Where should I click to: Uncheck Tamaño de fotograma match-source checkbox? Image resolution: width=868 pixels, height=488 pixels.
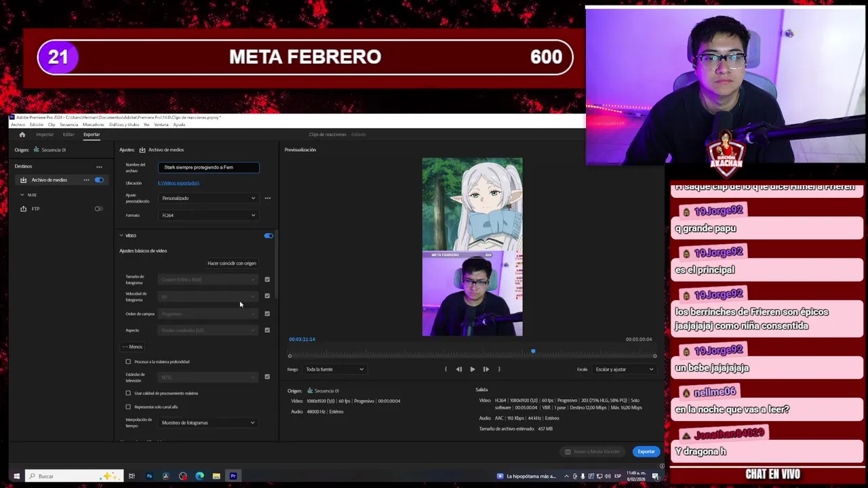[x=267, y=279]
